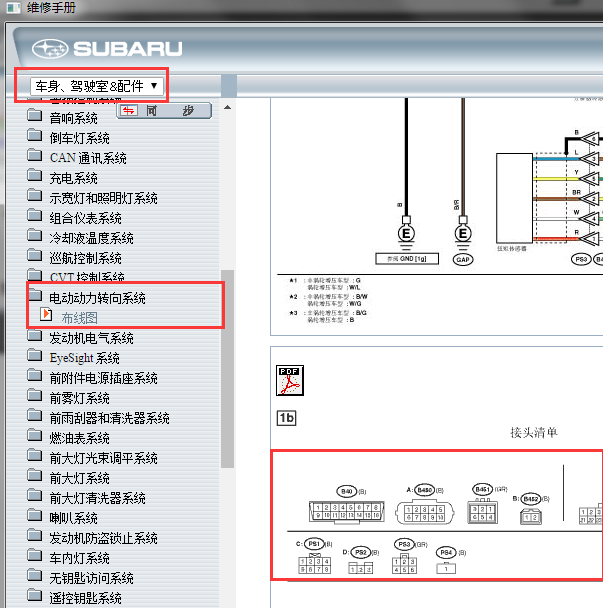Expand the 前雾灯系统 folder icon

point(35,395)
